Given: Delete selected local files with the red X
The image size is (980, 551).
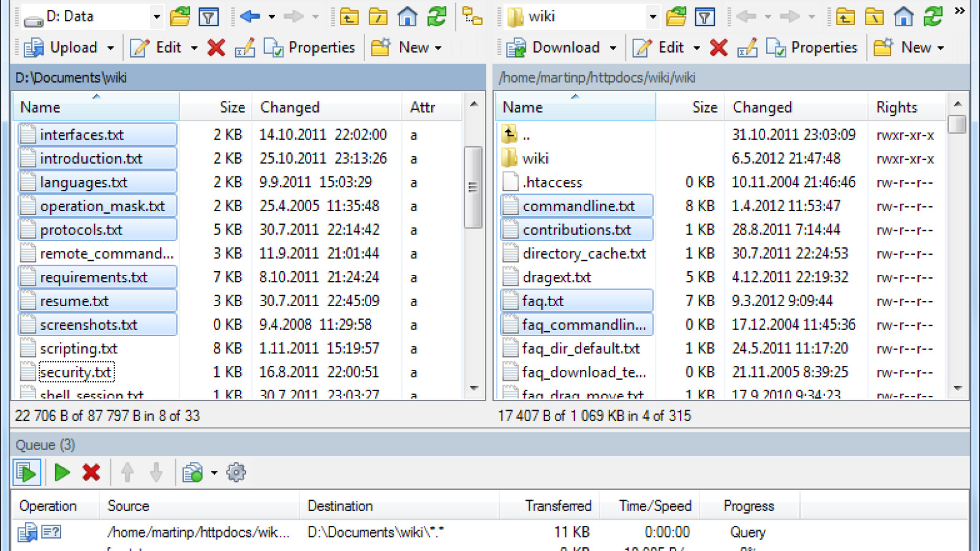Looking at the screenshot, I should tap(216, 47).
